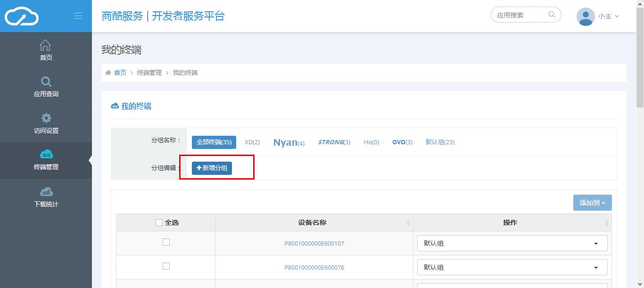Select the Ho(0) group

point(372,142)
